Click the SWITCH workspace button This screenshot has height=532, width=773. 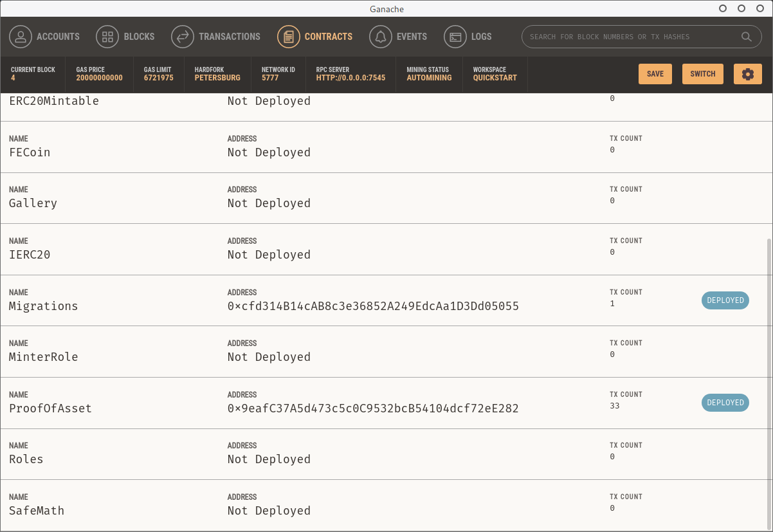(703, 74)
